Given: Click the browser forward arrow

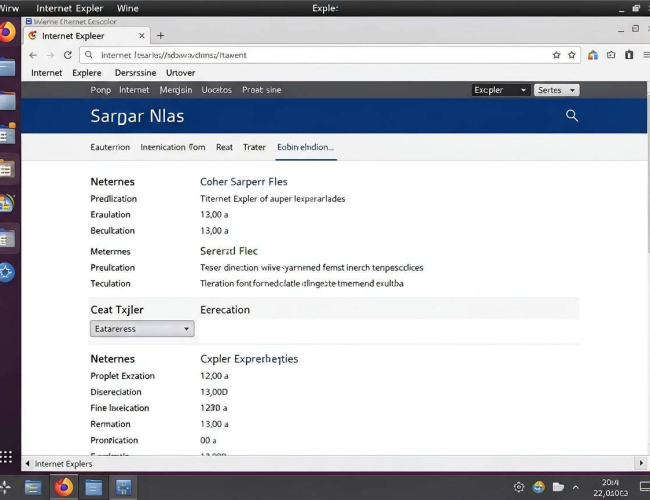Looking at the screenshot, I should [50, 55].
